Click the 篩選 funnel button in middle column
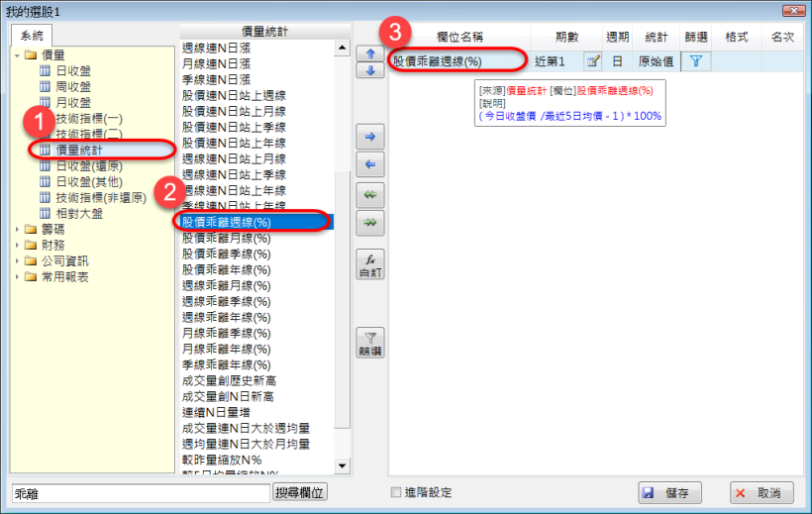812x514 pixels. click(370, 343)
